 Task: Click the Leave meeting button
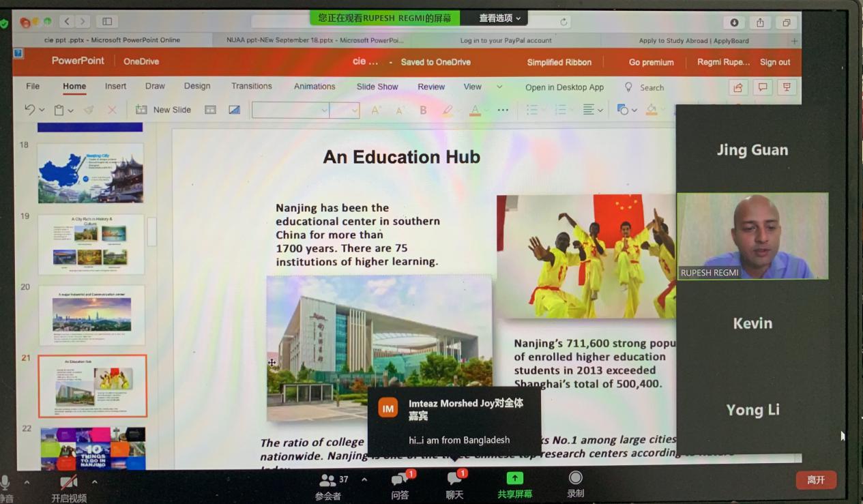pos(815,480)
